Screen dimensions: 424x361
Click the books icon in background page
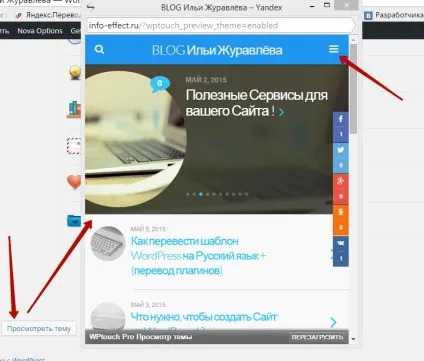click(74, 110)
